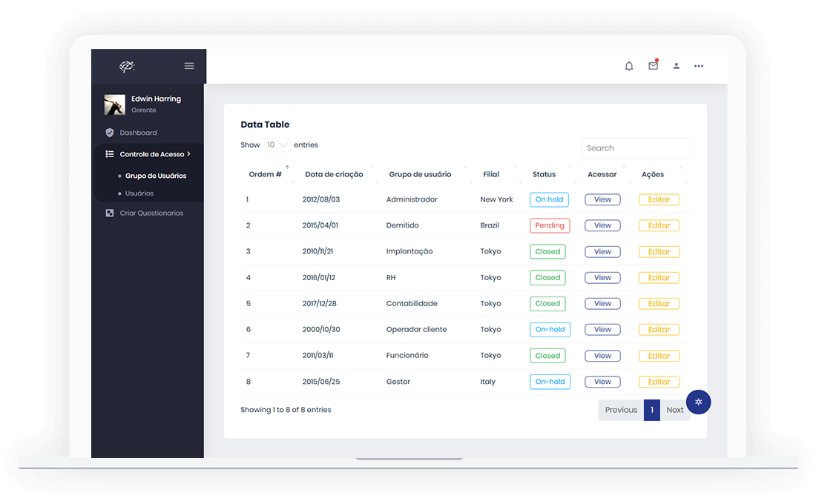This screenshot has height=504, width=816.
Task: Toggle the hamburger sidebar menu icon
Action: coord(189,66)
